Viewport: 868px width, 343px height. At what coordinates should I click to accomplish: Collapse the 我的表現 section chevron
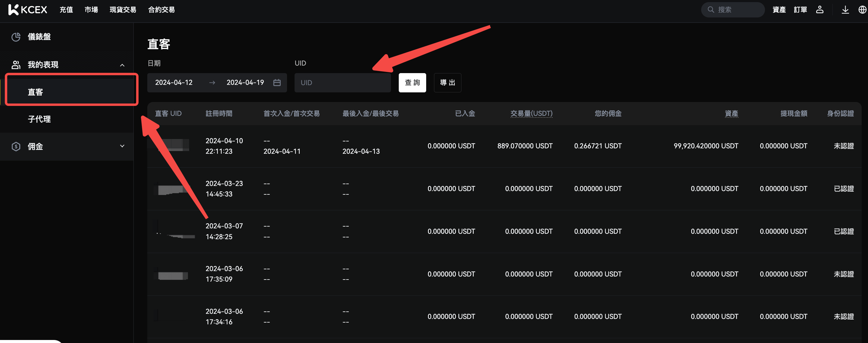click(122, 65)
